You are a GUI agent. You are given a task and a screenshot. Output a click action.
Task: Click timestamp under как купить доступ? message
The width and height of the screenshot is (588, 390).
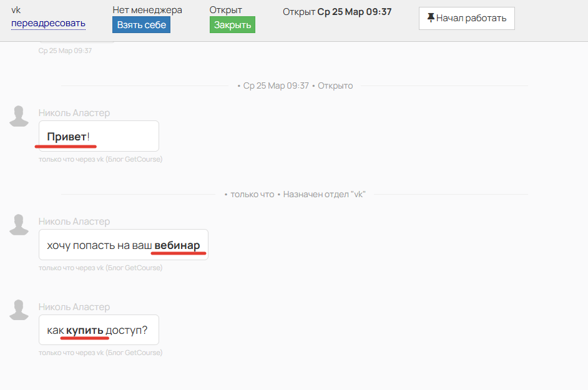click(100, 353)
